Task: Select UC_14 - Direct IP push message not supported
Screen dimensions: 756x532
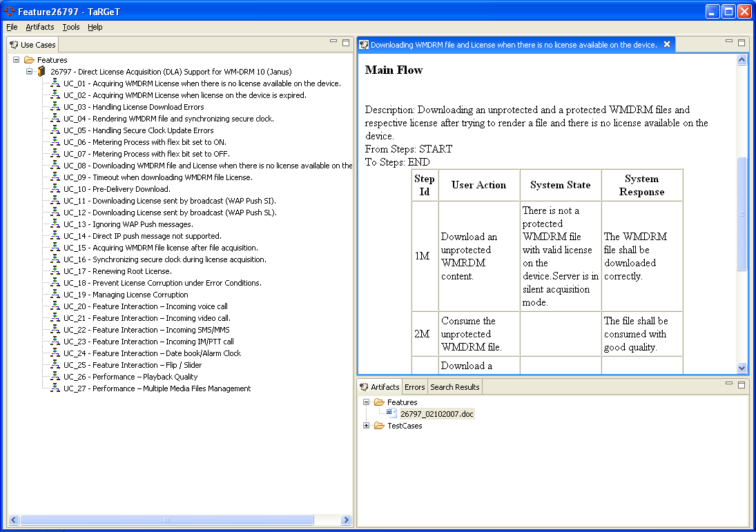Action: point(143,236)
